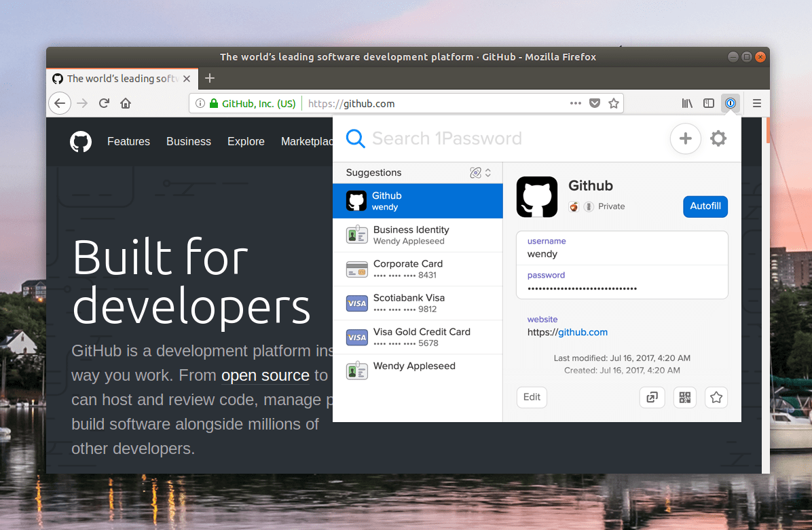Screen dimensions: 812x530
Task: Select the Github wendy login item
Action: coord(418,201)
